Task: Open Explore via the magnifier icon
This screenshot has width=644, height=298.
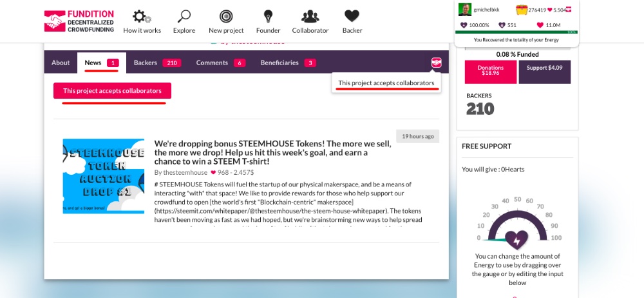Action: (x=184, y=17)
